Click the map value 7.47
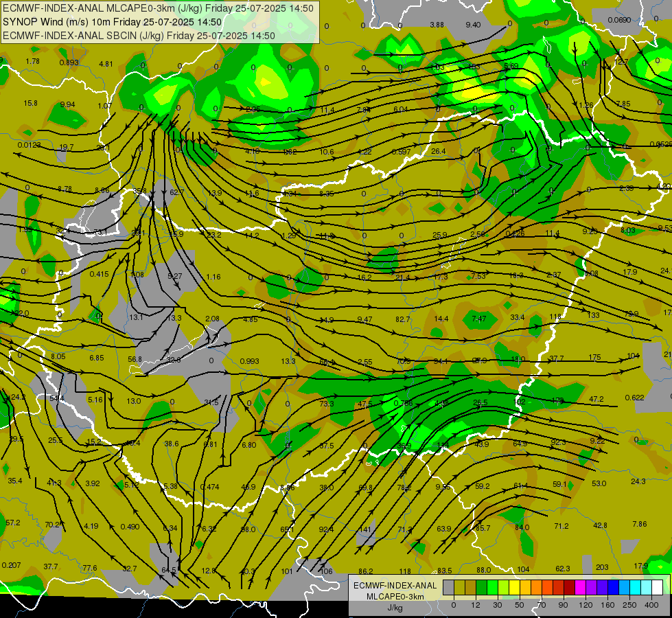Screen dimensions: 672x618 pyautogui.click(x=479, y=318)
